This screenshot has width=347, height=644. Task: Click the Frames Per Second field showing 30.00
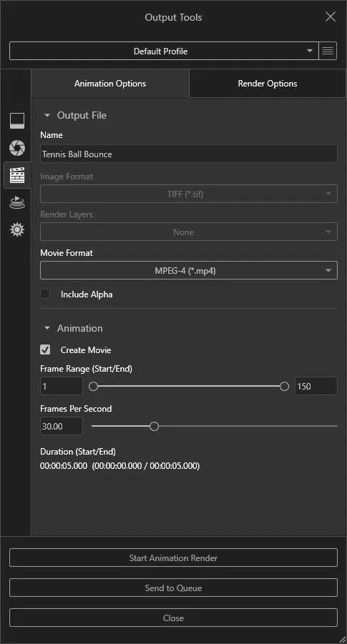[x=62, y=426]
